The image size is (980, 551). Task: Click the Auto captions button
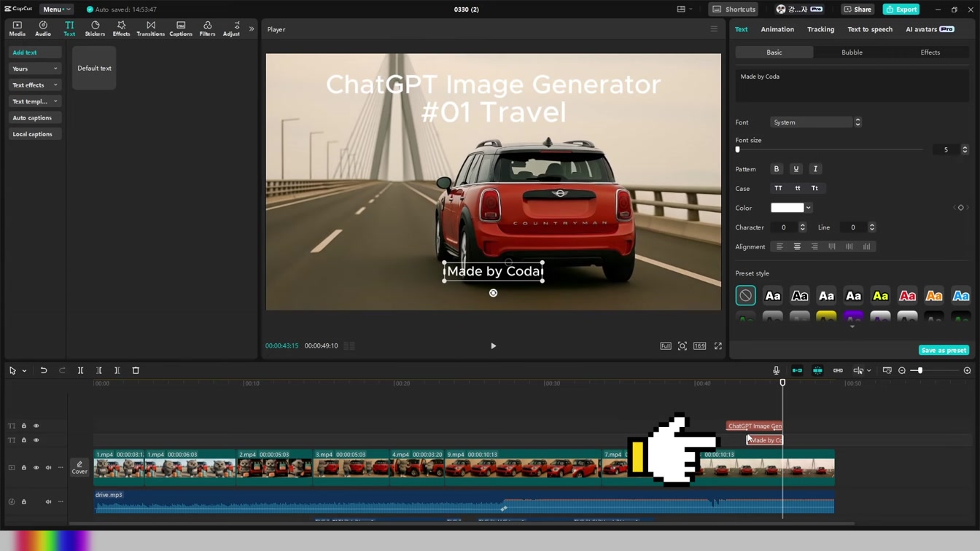[35, 118]
